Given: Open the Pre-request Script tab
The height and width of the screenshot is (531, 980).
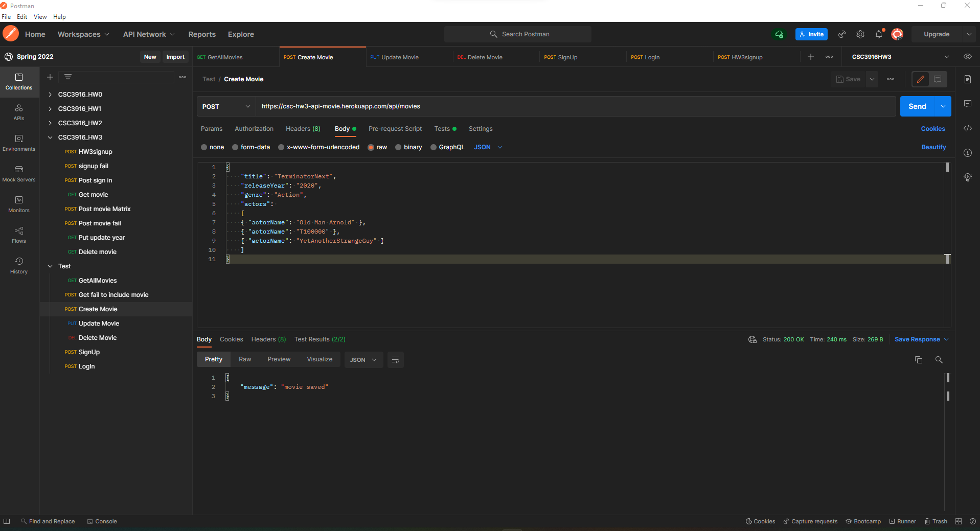Looking at the screenshot, I should [x=395, y=129].
